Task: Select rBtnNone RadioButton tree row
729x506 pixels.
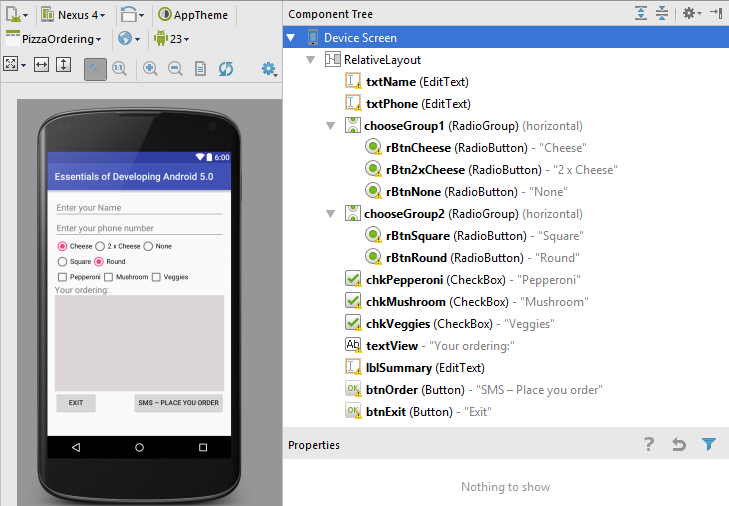Action: coord(466,192)
